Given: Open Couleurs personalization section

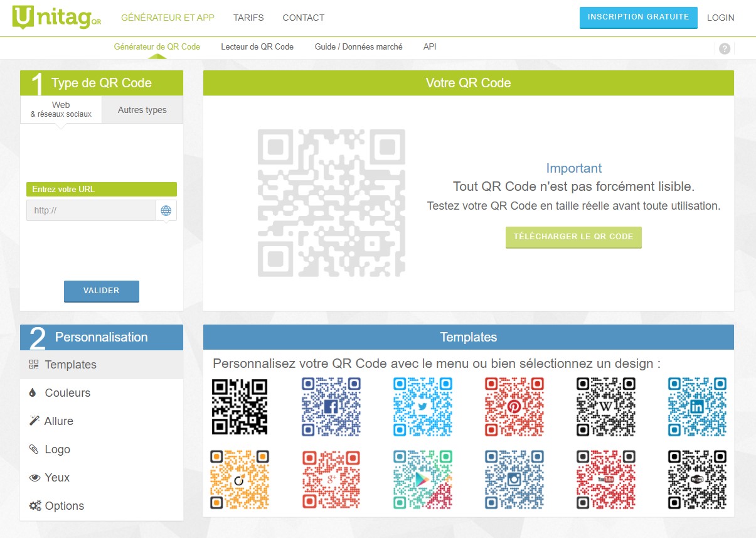Looking at the screenshot, I should point(67,393).
